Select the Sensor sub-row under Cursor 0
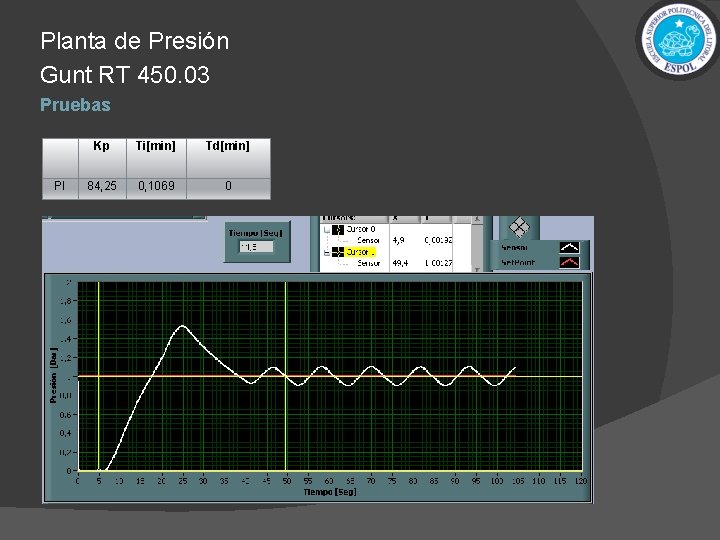The image size is (720, 540). (x=368, y=240)
